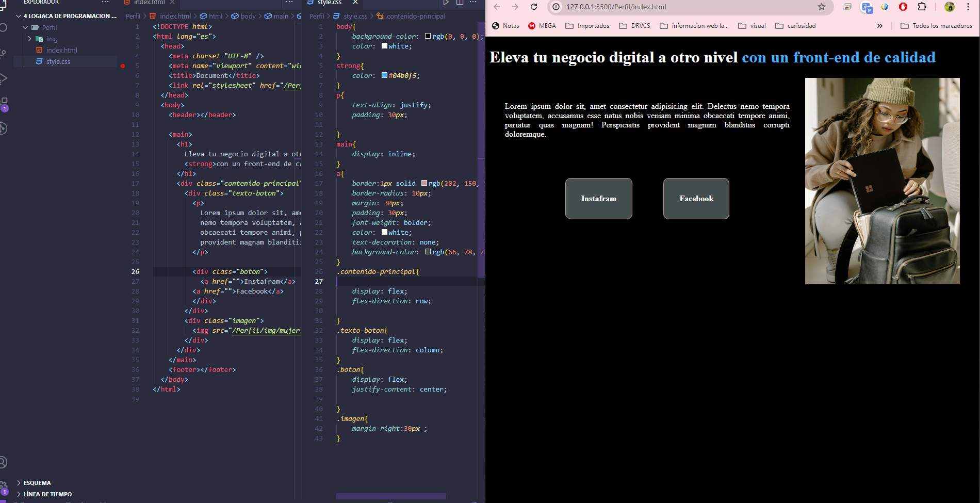Select main in the index.html breadcrumb
Screen dimensions: 980x503
[276, 16]
